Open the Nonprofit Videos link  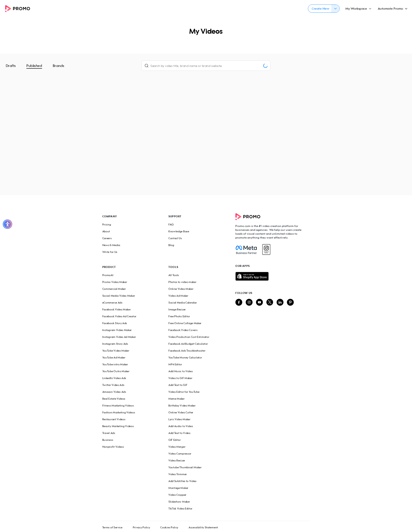click(x=113, y=447)
